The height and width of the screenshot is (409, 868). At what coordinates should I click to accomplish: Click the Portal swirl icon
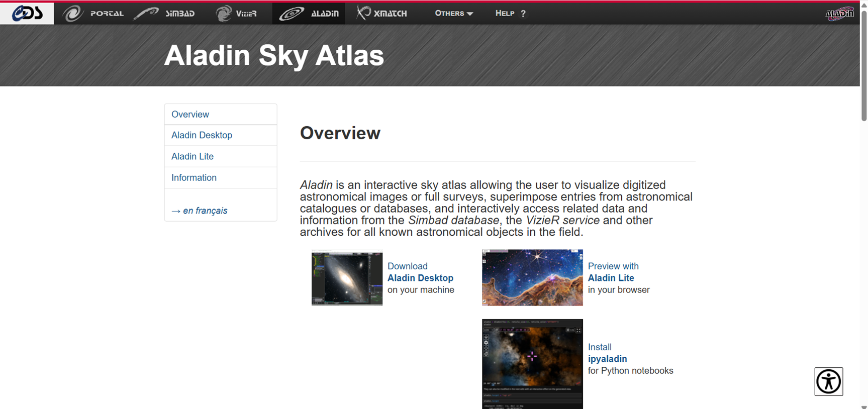pos(73,13)
